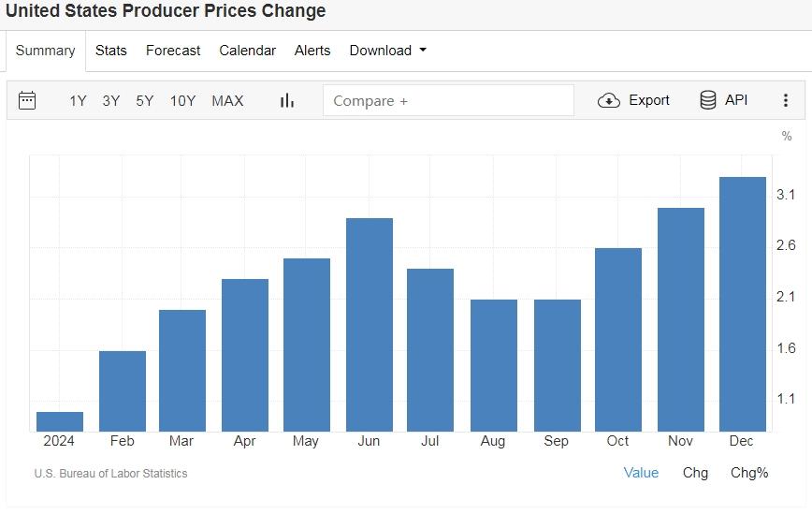Click the Export cloud download icon

pos(609,100)
